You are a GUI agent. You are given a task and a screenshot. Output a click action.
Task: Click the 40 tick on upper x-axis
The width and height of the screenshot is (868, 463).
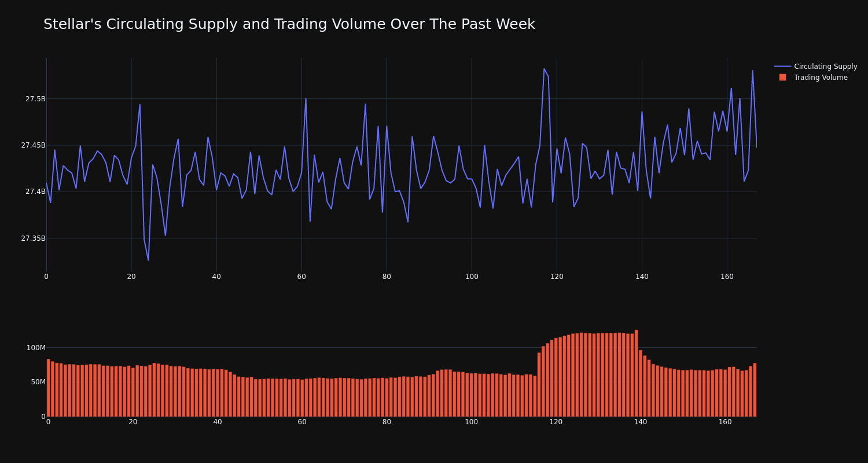216,277
